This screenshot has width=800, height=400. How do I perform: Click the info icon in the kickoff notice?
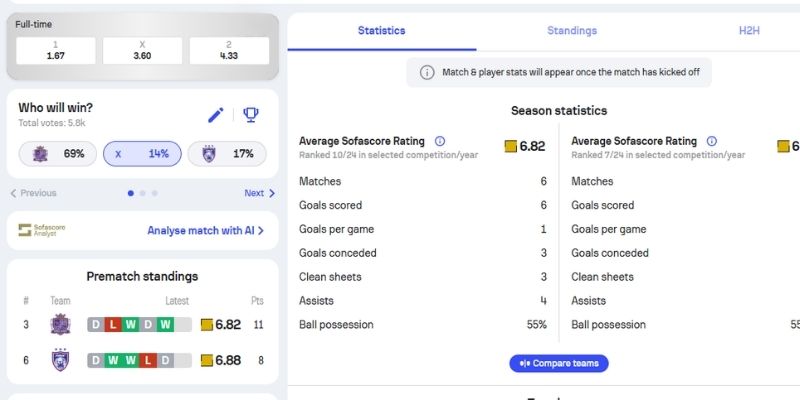click(427, 72)
